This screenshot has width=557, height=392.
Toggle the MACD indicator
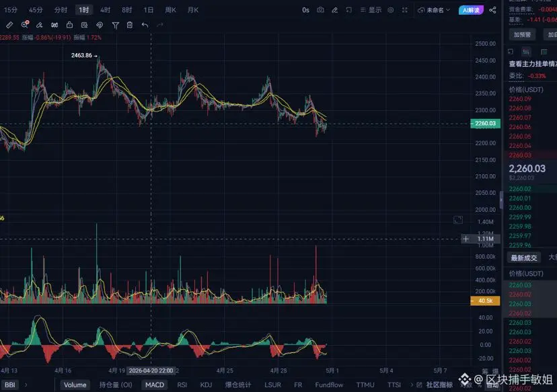[x=155, y=385]
